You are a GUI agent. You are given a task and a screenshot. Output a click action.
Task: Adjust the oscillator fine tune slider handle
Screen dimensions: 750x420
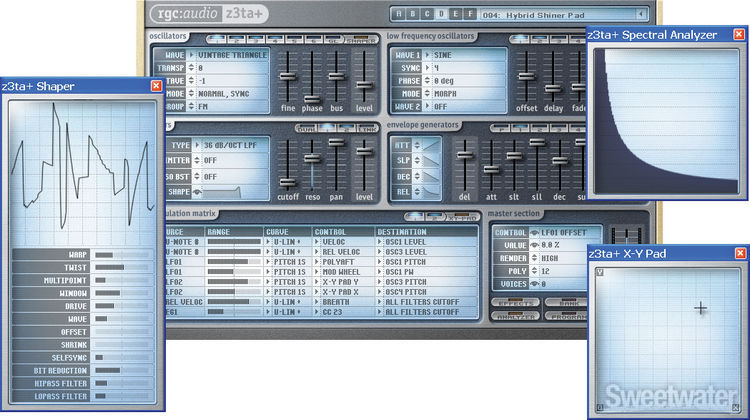click(288, 76)
